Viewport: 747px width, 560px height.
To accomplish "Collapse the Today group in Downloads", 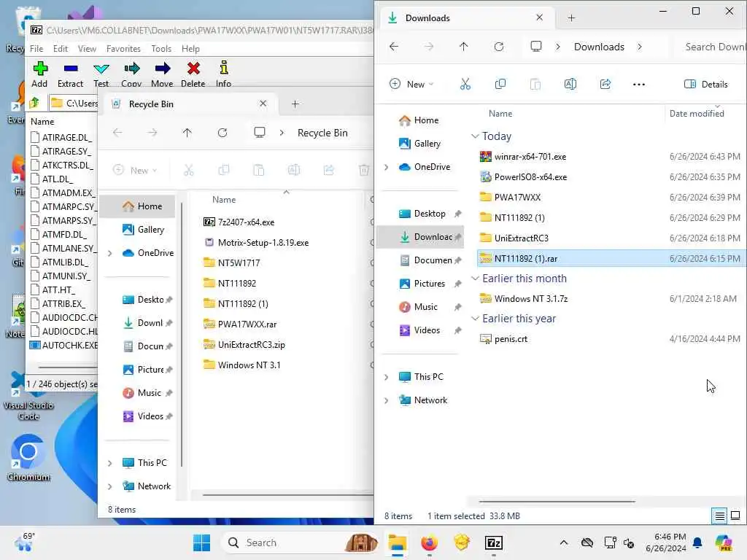I will pyautogui.click(x=474, y=136).
